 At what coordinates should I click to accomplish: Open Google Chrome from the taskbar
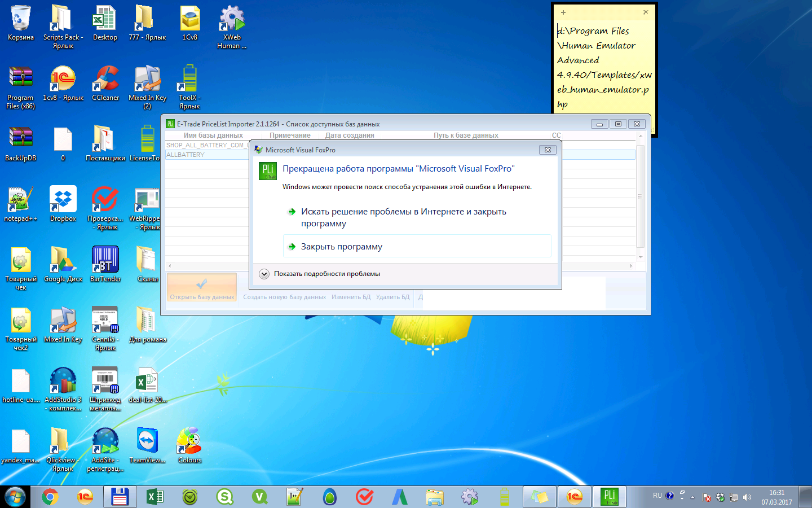point(50,497)
